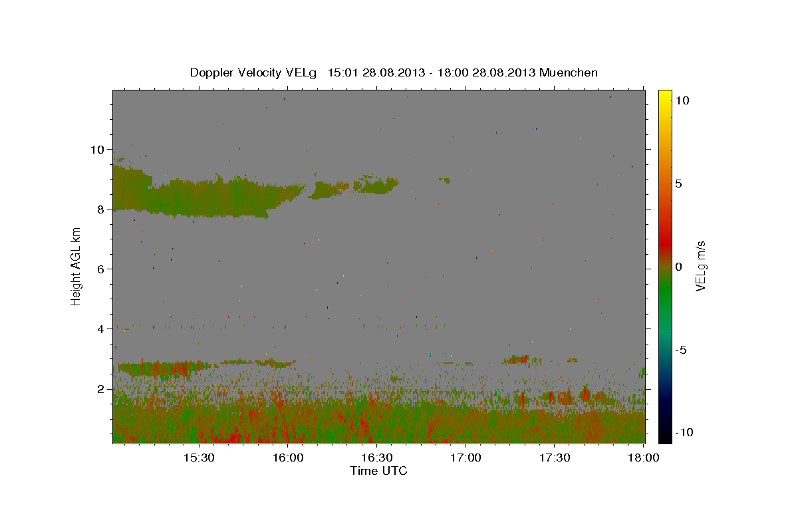Click the colorbar value 0 label
This screenshot has width=798, height=532.
point(678,267)
